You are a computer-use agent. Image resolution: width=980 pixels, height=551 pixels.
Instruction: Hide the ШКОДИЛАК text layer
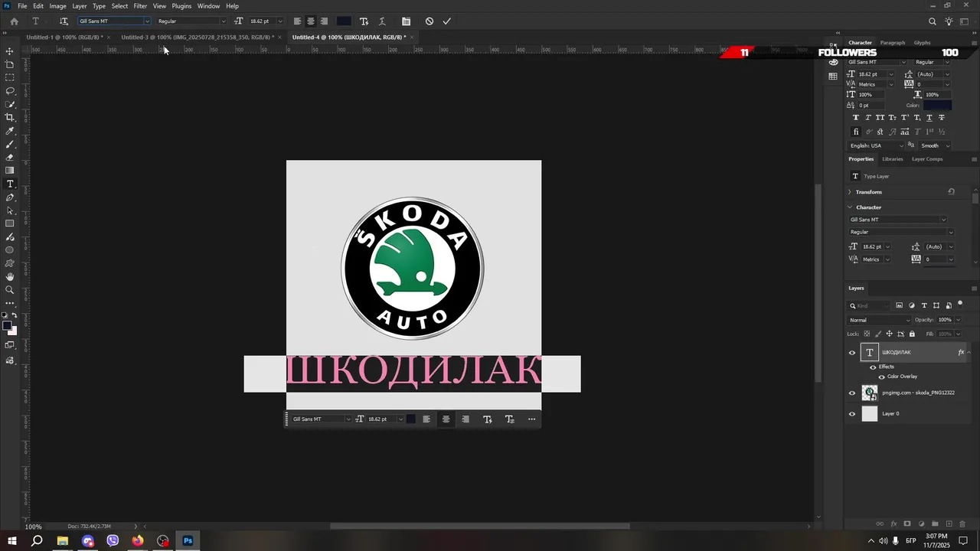[852, 353]
